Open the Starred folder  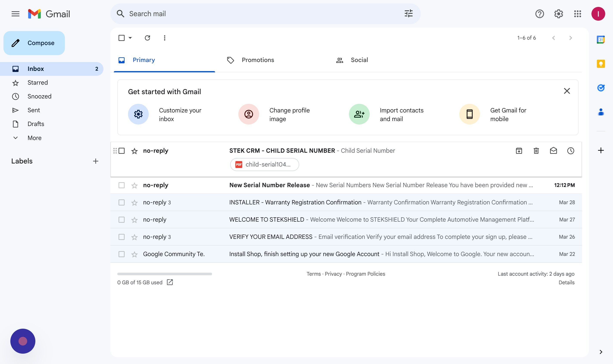[x=52, y=83]
